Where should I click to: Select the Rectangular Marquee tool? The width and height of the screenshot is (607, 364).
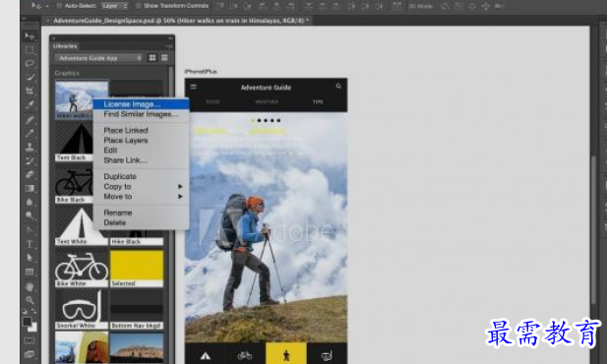pyautogui.click(x=30, y=49)
